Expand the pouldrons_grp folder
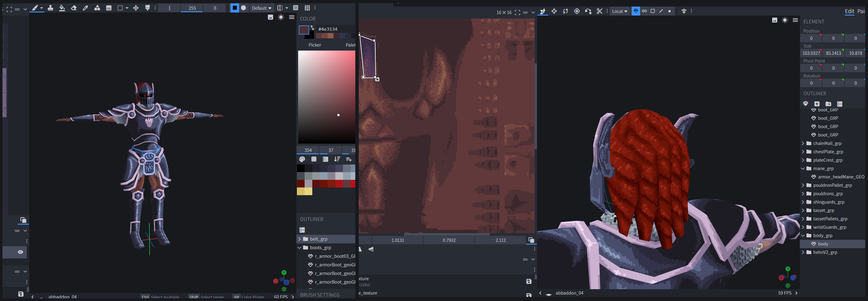This screenshot has width=868, height=301. click(803, 193)
